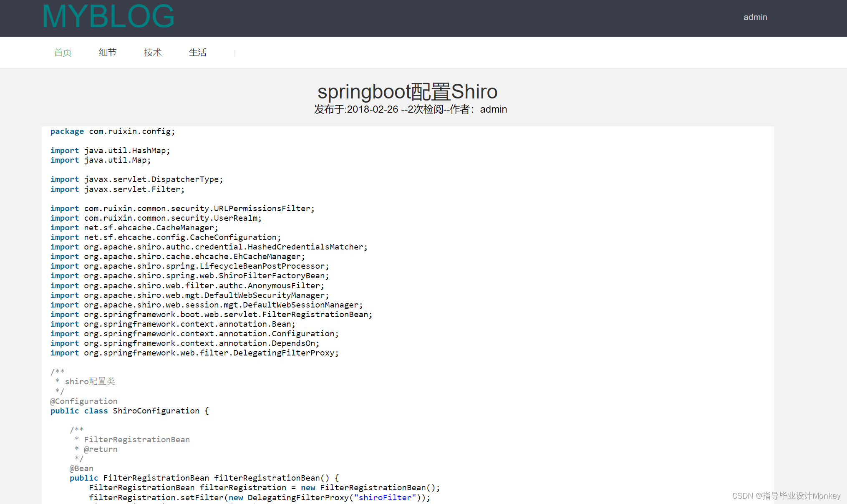The height and width of the screenshot is (504, 847).
Task: Click import java.util.HashMap line
Action: click(x=110, y=151)
